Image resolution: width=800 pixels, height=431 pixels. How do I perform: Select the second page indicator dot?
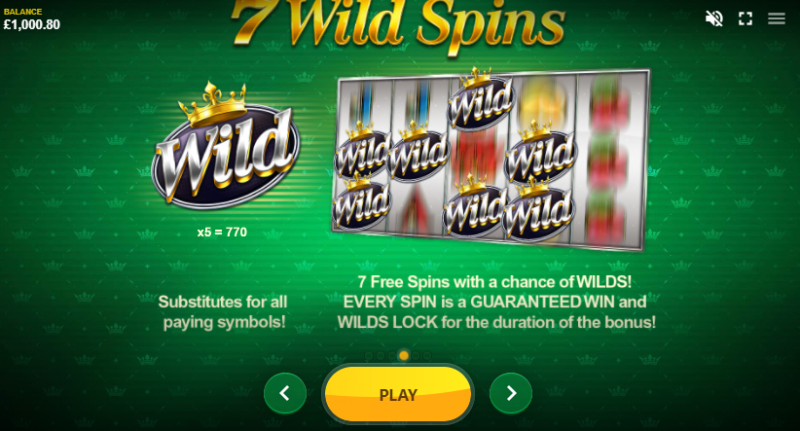(x=380, y=356)
